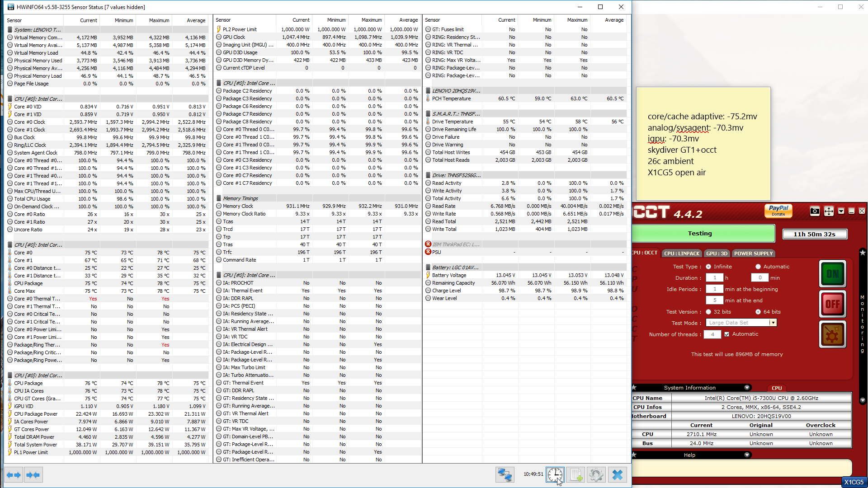Click the expand columns arrows icon in HWiNFO
868x488 pixels.
tap(14, 475)
